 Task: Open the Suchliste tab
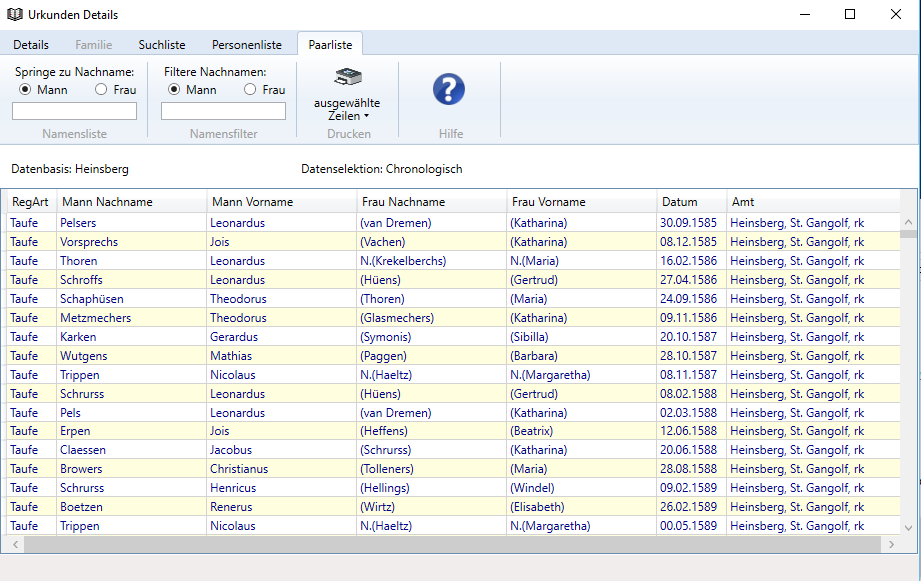pyautogui.click(x=162, y=45)
